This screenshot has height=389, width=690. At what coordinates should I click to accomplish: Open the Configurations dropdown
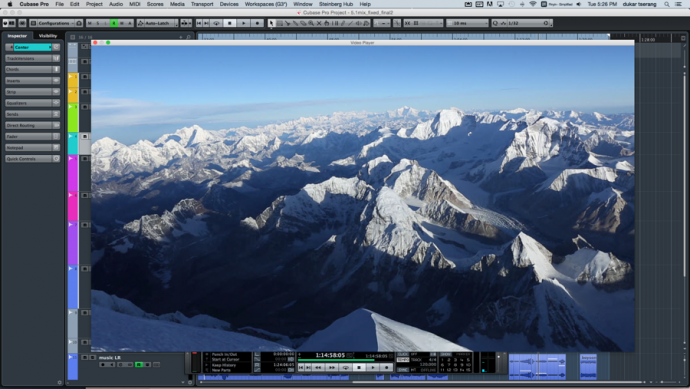[x=53, y=23]
